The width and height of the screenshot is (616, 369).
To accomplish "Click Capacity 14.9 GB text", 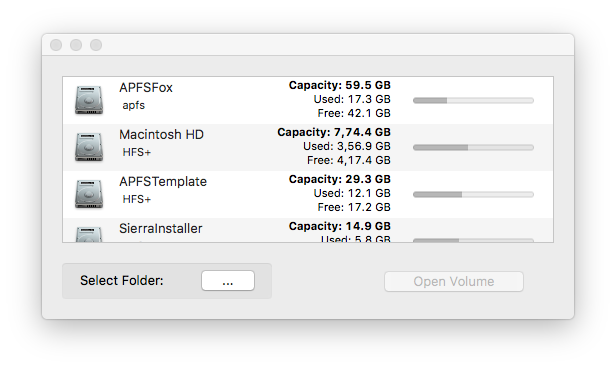I will click(340, 226).
